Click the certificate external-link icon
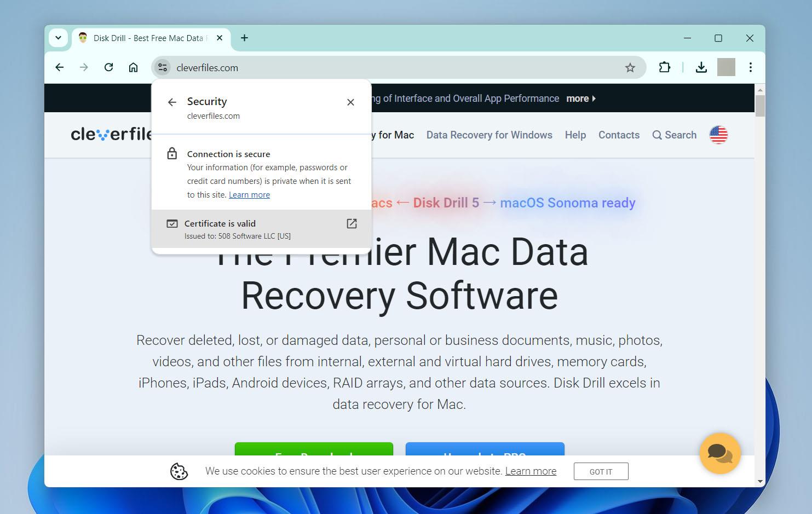This screenshot has height=514, width=812. [x=352, y=223]
